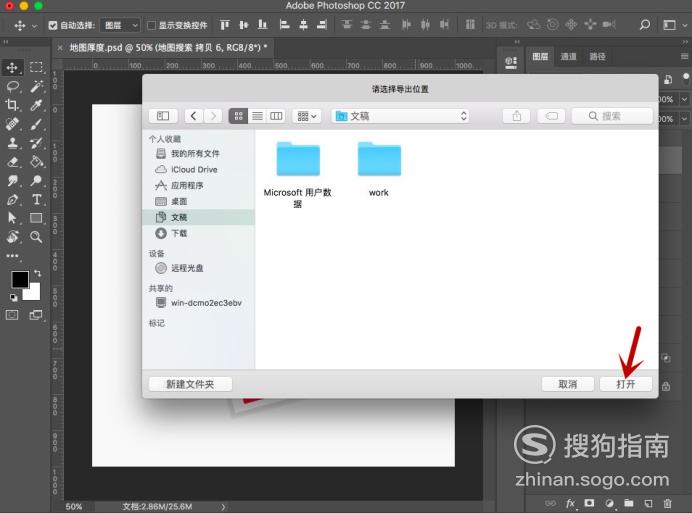This screenshot has width=692, height=513.
Task: Select the Path Selection tool
Action: click(x=12, y=218)
